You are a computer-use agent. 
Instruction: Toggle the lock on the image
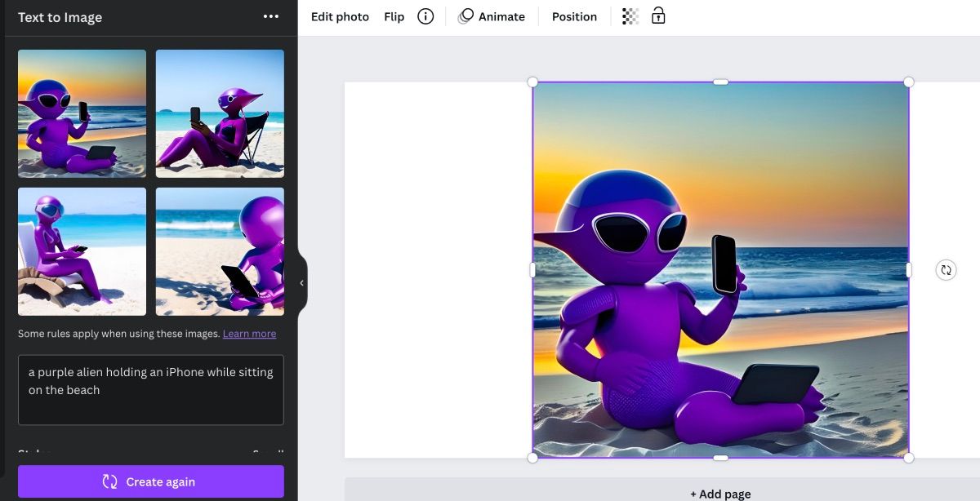tap(659, 16)
